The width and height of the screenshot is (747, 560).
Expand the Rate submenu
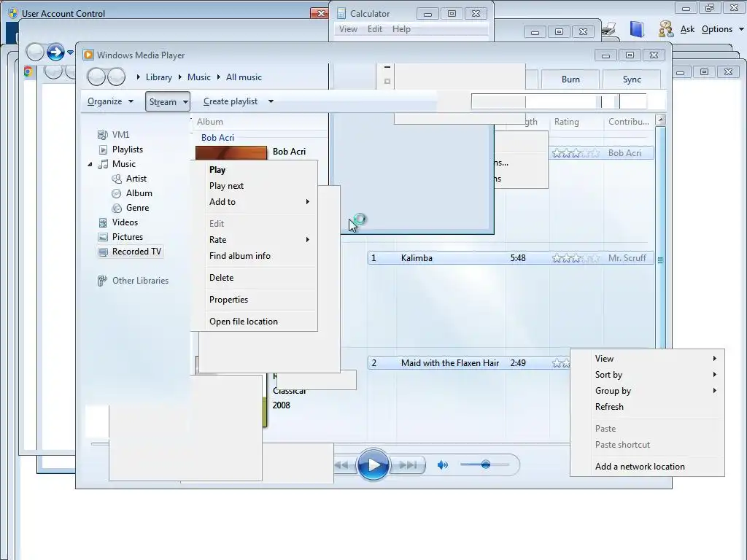click(254, 240)
